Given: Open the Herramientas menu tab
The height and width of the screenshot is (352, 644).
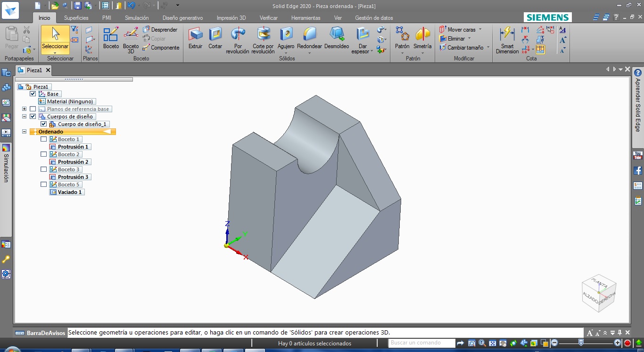Looking at the screenshot, I should coord(305,17).
